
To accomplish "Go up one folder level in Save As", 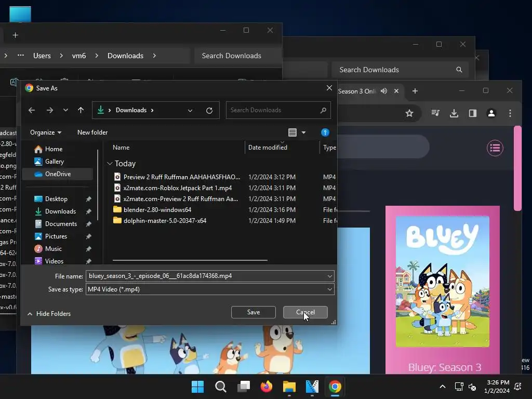I will (x=81, y=110).
